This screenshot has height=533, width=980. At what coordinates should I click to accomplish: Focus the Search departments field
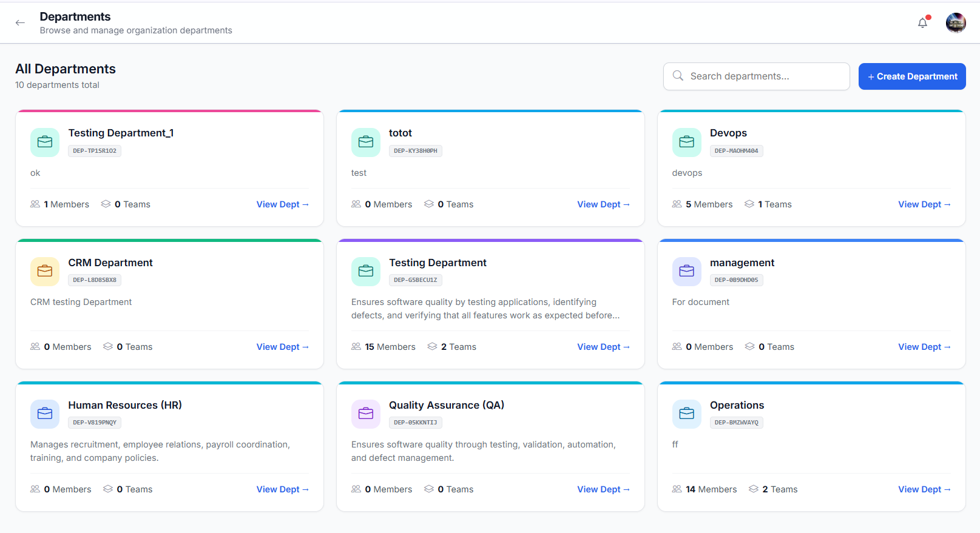pyautogui.click(x=757, y=76)
